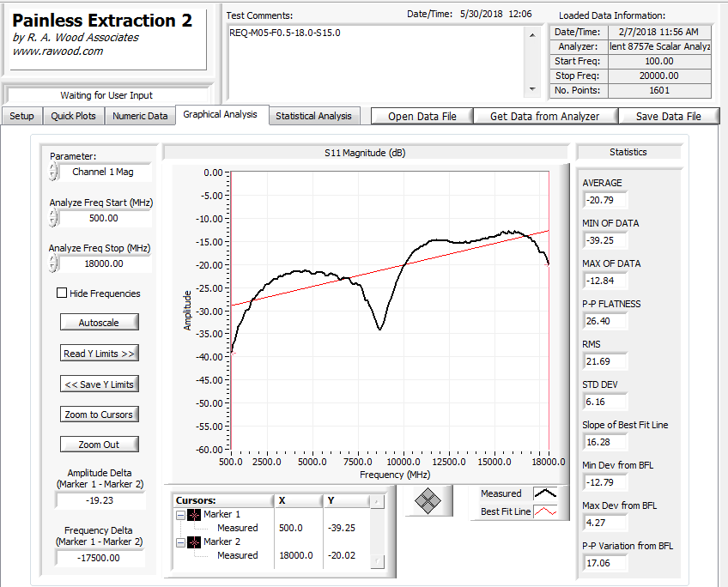Click the Y column header in Cursors

(x=347, y=500)
